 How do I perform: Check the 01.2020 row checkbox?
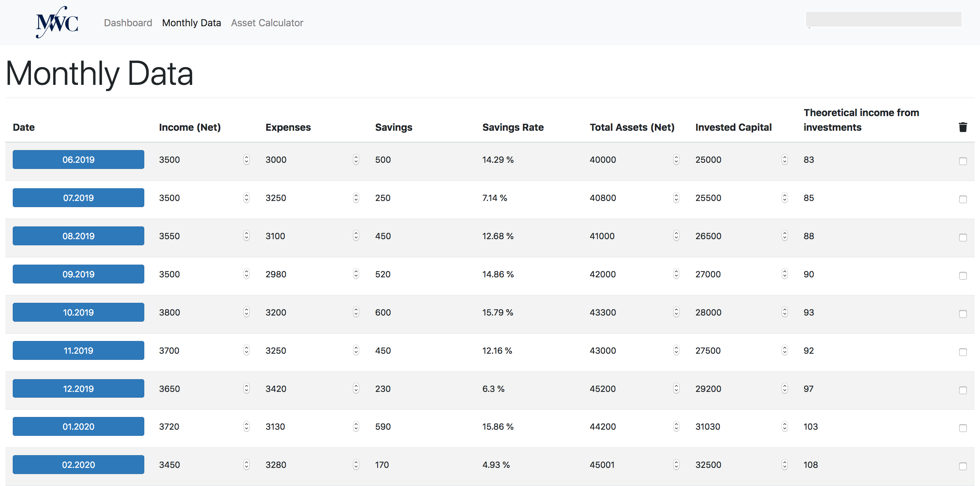tap(963, 428)
